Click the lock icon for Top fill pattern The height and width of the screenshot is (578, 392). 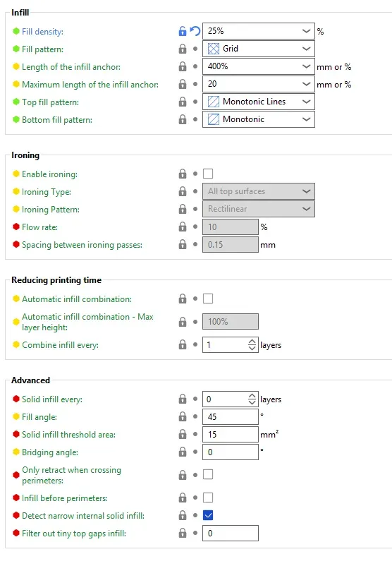click(183, 102)
